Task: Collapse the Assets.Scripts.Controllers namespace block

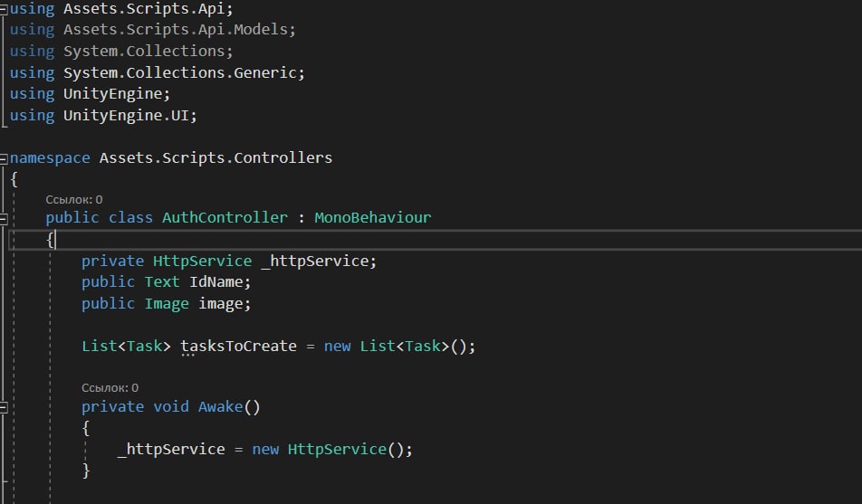Action: click(4, 159)
